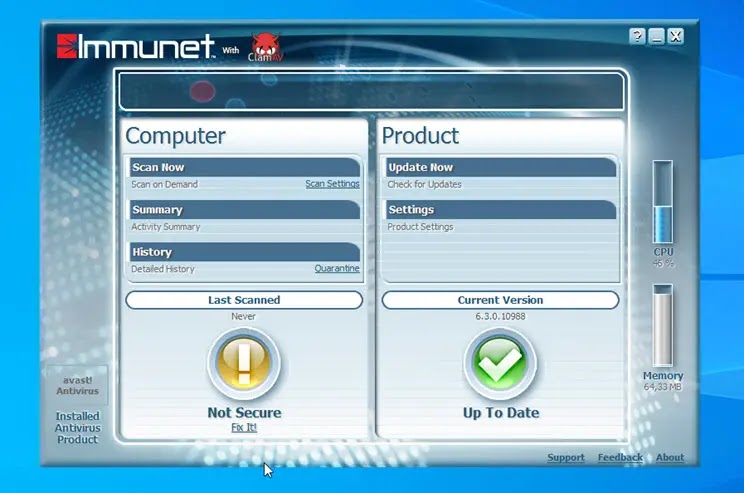The image size is (744, 493).
Task: Click the Memory usage meter bar
Action: point(663,326)
